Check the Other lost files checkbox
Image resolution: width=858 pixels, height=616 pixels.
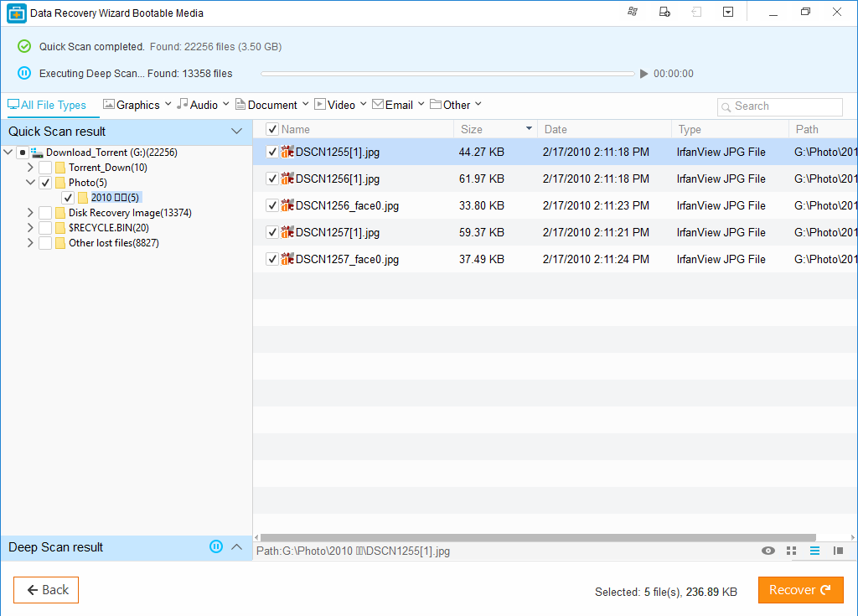pyautogui.click(x=45, y=242)
